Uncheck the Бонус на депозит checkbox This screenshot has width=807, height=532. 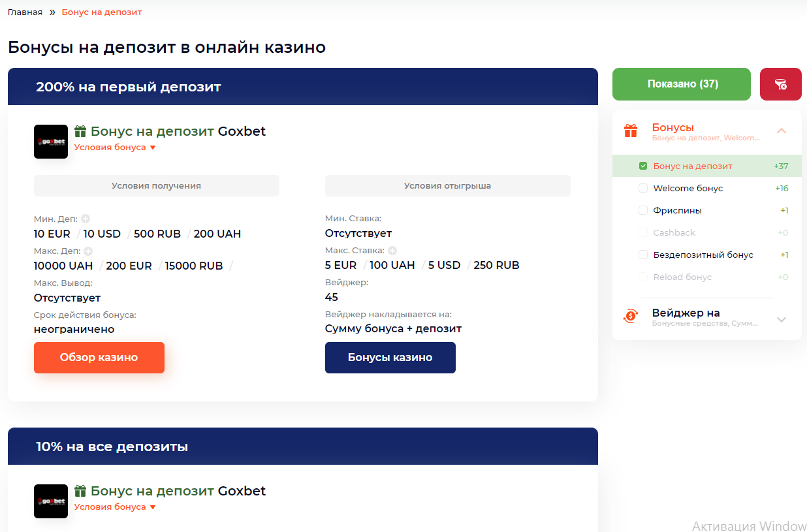[x=643, y=166]
